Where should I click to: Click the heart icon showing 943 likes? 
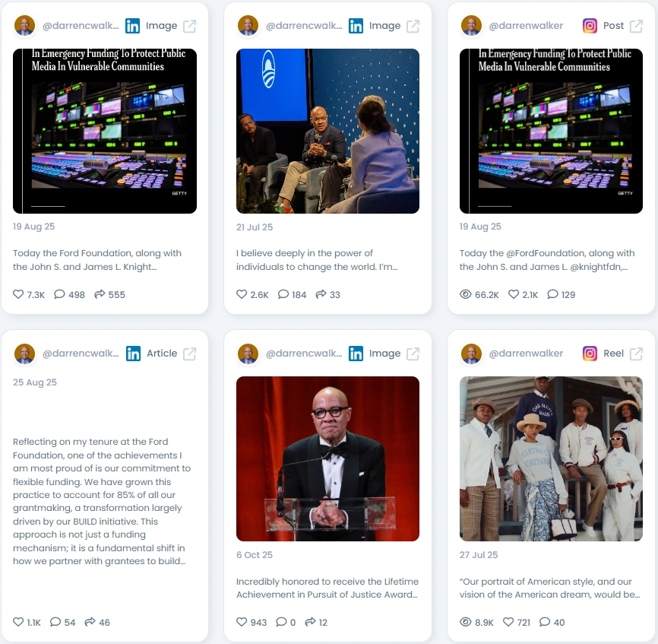pyautogui.click(x=242, y=622)
